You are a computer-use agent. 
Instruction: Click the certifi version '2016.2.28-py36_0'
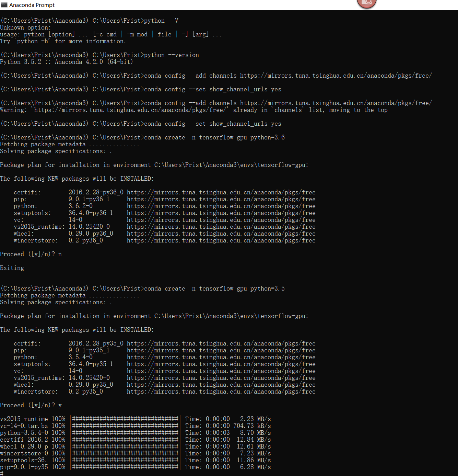[96, 192]
